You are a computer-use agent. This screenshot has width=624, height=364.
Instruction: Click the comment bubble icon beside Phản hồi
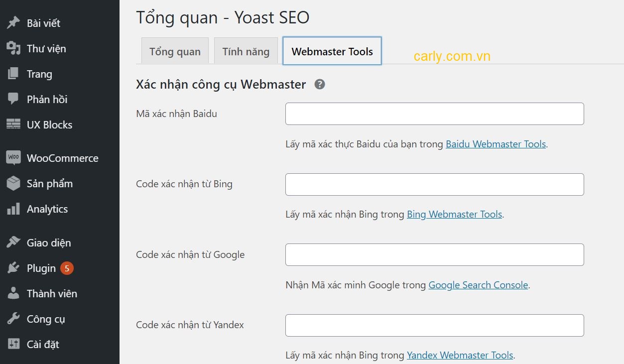pos(13,99)
